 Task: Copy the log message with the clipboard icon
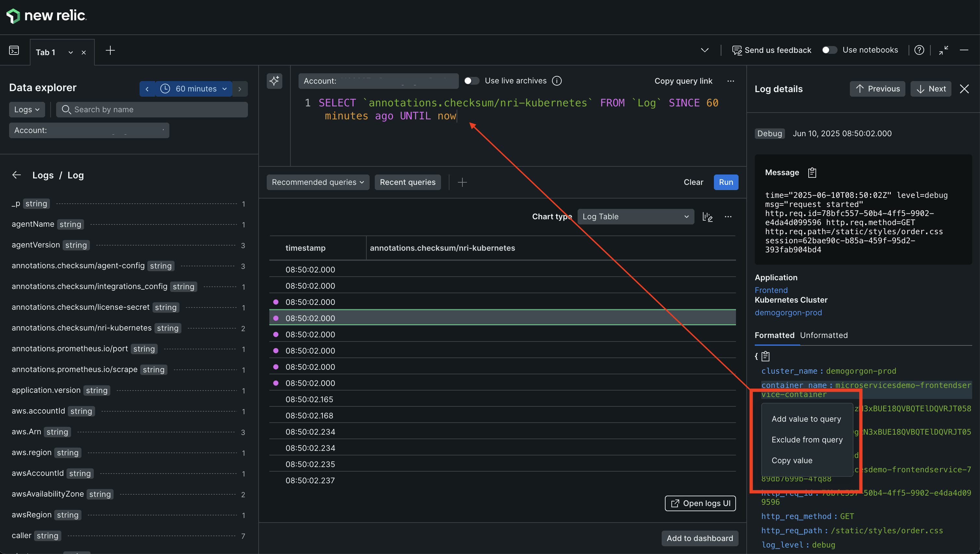click(812, 173)
